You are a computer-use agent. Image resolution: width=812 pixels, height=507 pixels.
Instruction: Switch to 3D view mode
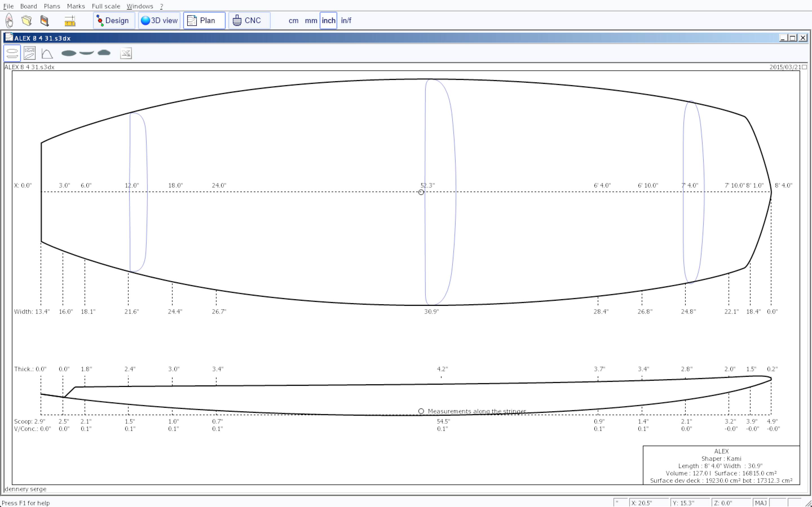point(159,21)
